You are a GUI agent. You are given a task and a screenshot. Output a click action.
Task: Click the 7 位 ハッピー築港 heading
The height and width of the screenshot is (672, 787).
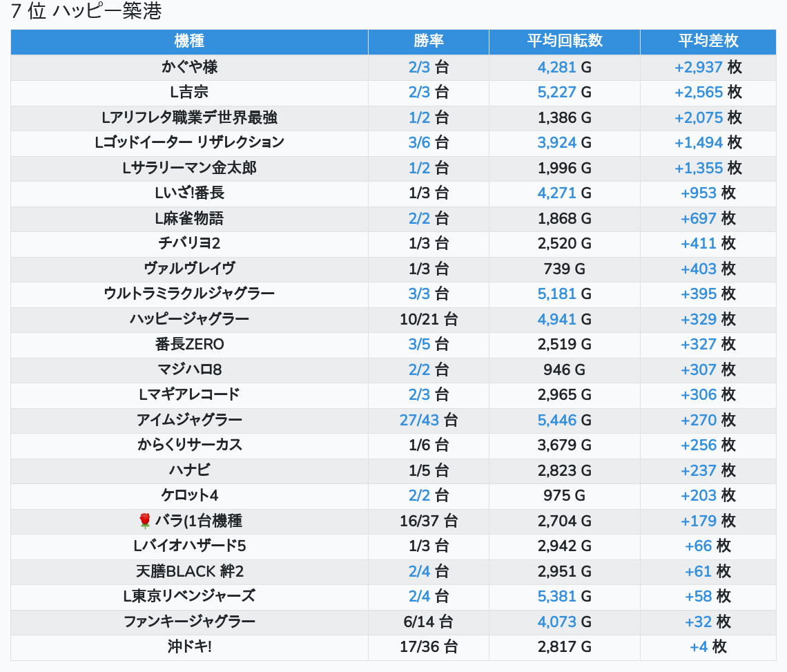pos(86,12)
